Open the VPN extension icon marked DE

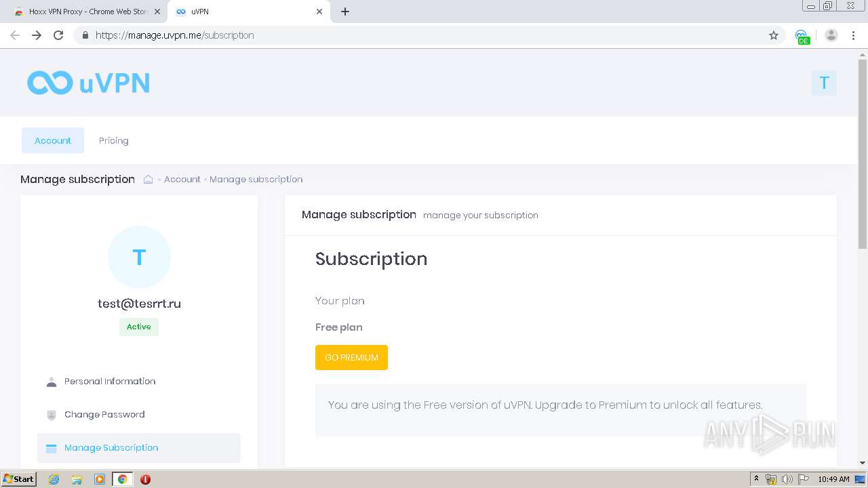pyautogui.click(x=802, y=36)
